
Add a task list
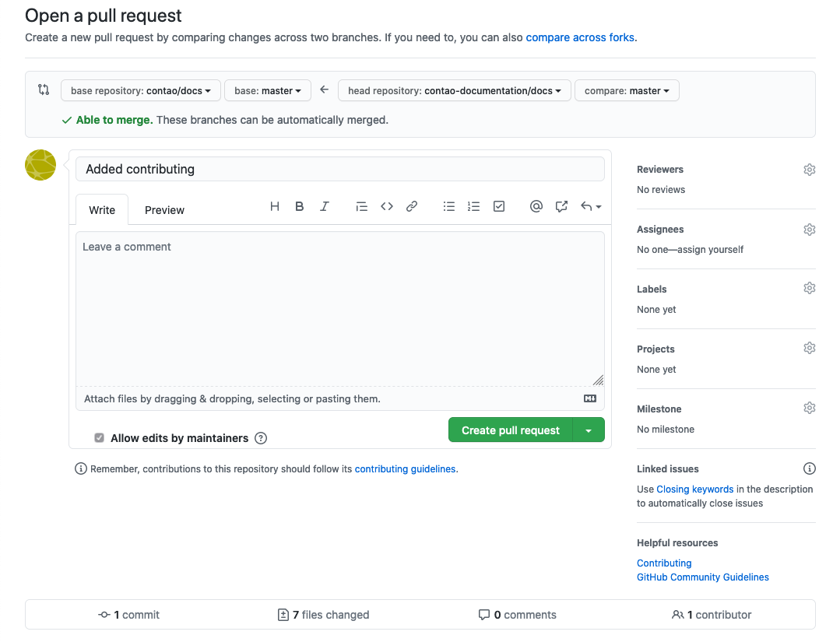coord(499,206)
